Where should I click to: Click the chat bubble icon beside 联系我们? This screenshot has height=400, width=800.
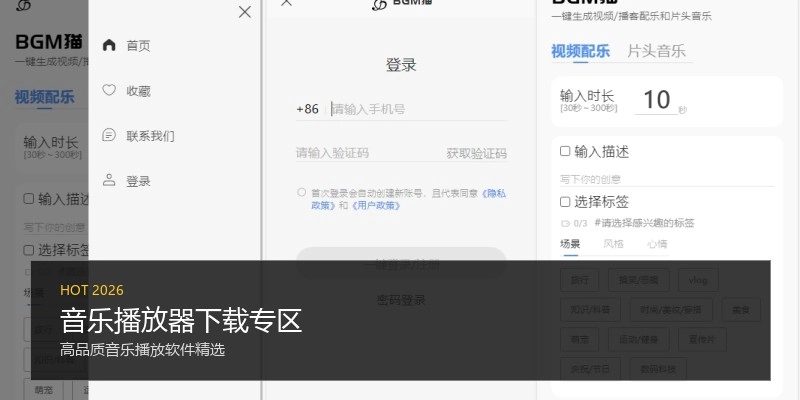[109, 135]
